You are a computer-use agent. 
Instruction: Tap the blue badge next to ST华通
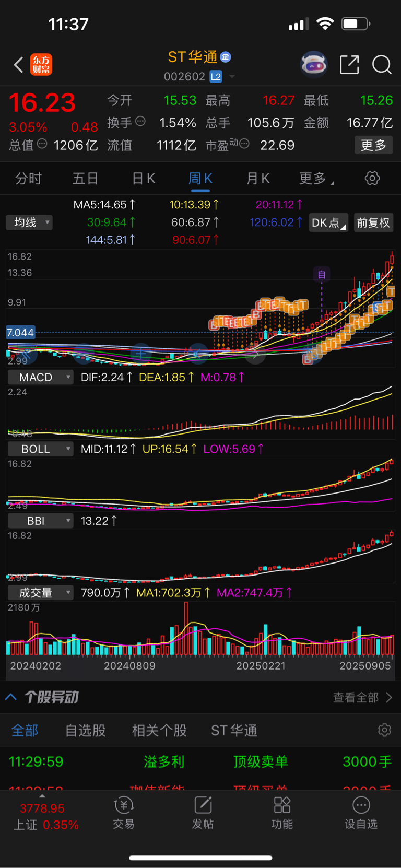226,57
